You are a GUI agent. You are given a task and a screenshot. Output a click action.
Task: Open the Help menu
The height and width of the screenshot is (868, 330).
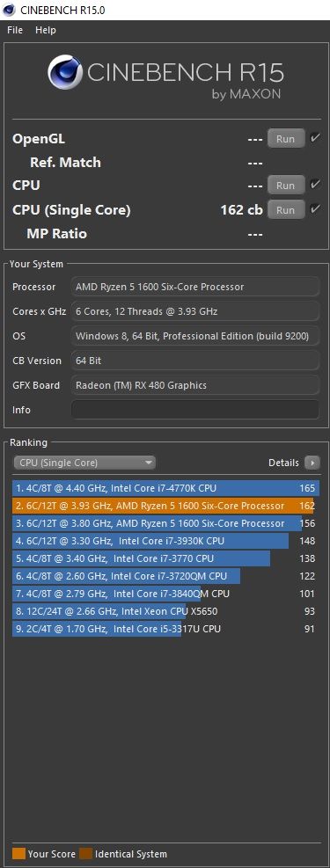point(46,30)
